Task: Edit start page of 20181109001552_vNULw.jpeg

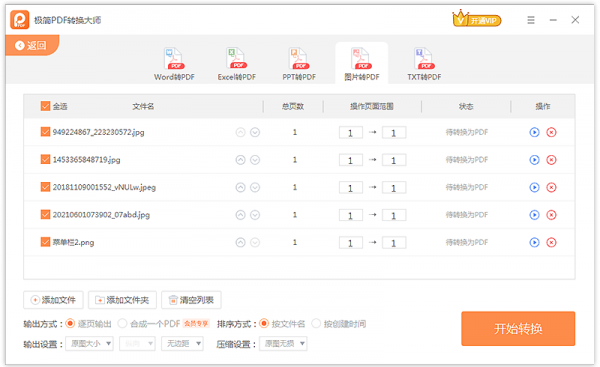Action: click(351, 188)
